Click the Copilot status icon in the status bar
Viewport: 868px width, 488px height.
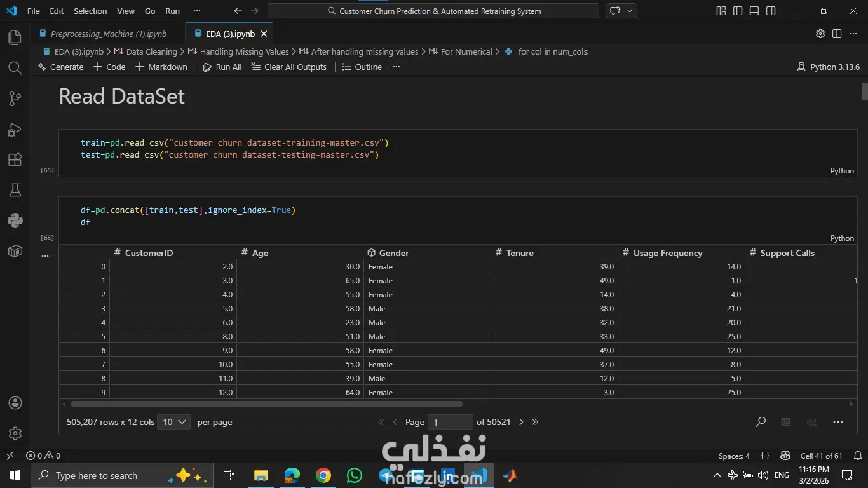[785, 456]
